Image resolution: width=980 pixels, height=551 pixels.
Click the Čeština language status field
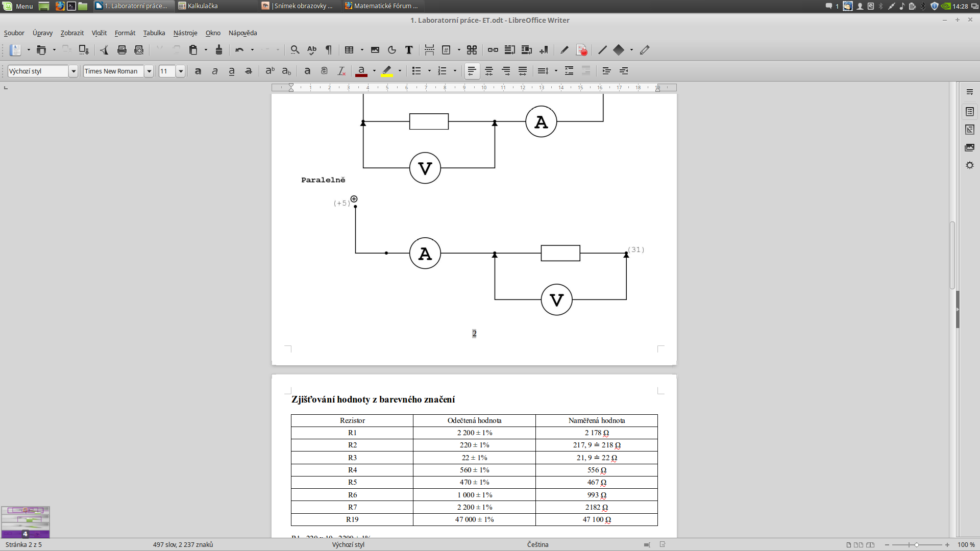coord(537,545)
